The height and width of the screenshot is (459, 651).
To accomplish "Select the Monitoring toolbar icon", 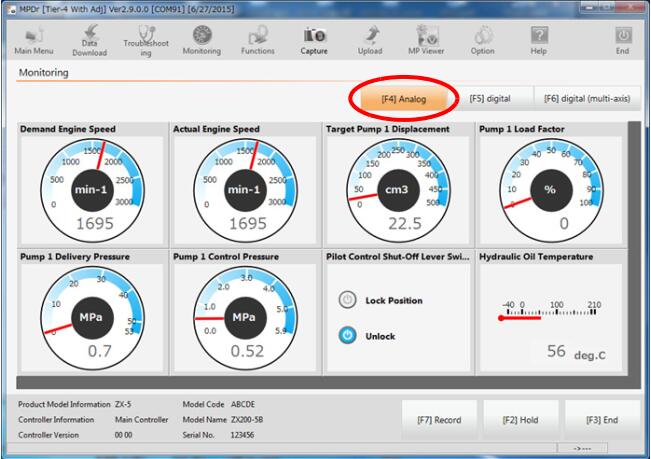I will 201,40.
